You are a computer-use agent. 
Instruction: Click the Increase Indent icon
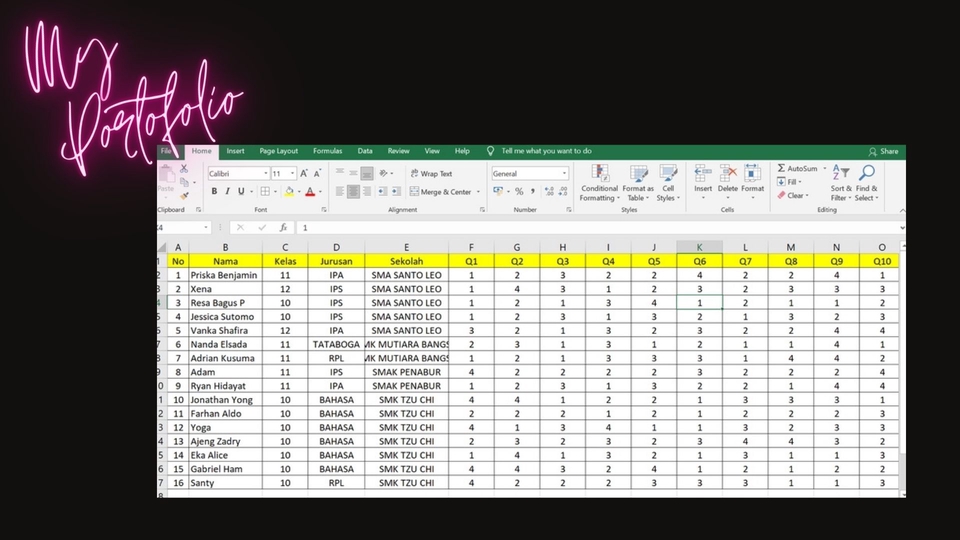(x=396, y=192)
